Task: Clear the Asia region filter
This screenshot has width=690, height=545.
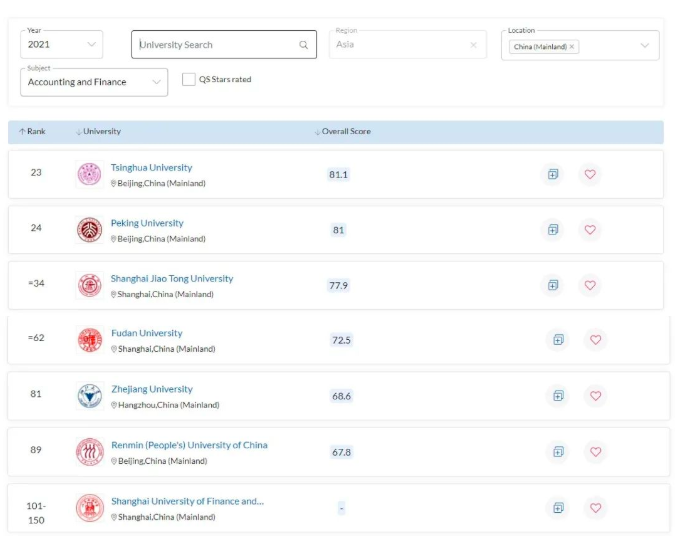Action: coord(473,45)
